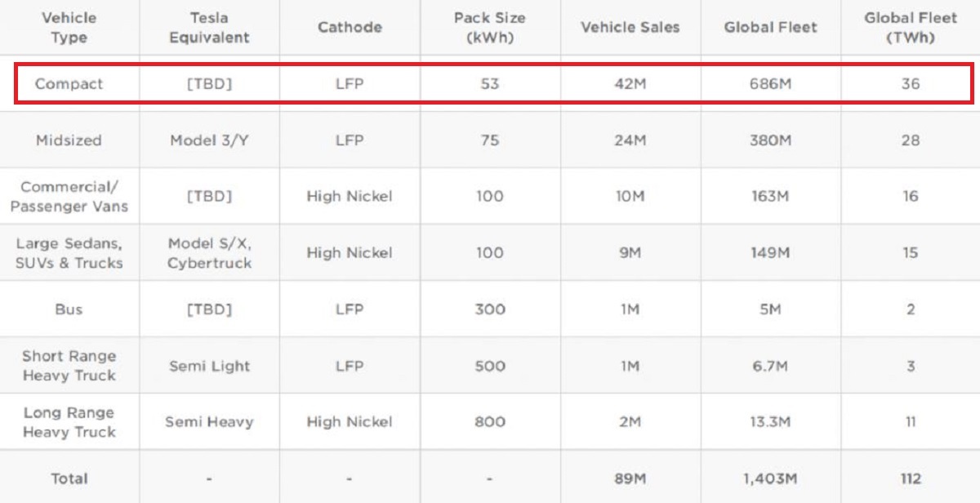Click the Vehicle Type column header
This screenshot has width=980, height=503.
69,27
